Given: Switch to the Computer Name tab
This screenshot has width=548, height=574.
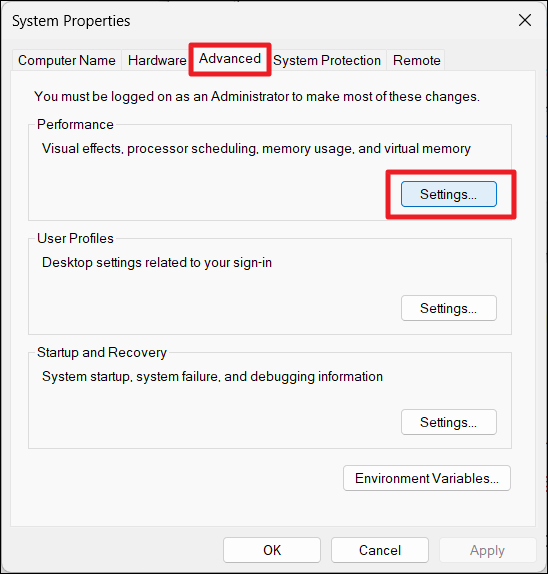Looking at the screenshot, I should (x=67, y=60).
